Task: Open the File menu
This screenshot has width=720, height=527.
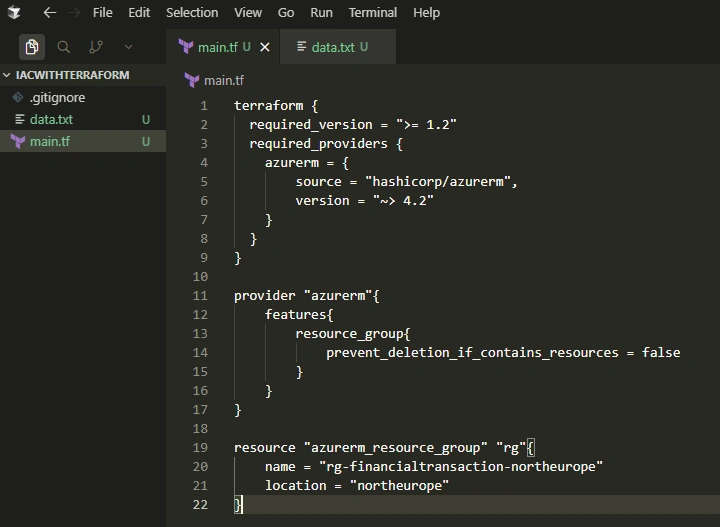Action: tap(102, 13)
